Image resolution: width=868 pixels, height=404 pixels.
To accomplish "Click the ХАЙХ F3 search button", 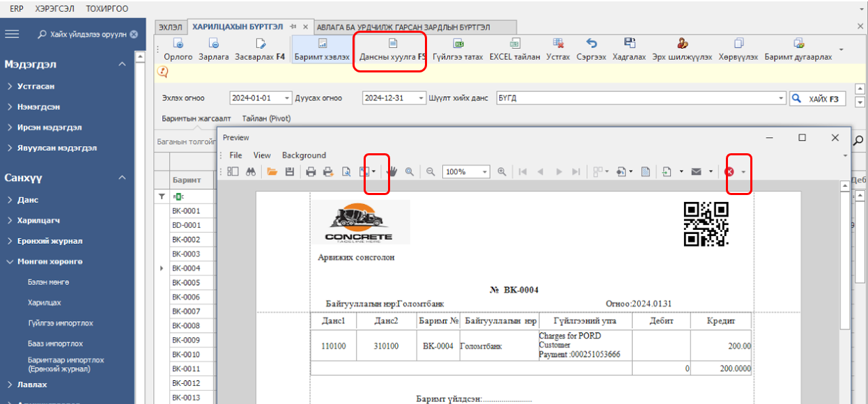I will coord(818,99).
